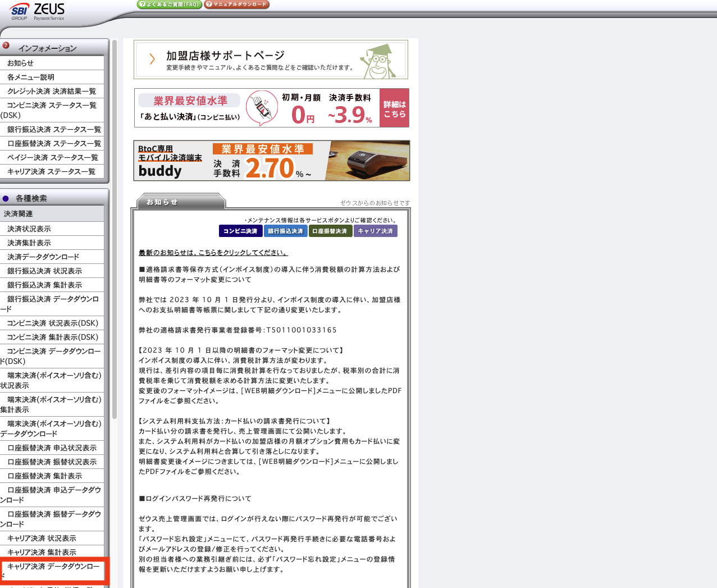
Task: Click the sidebar vertical scrollbar
Action: click(x=115, y=229)
